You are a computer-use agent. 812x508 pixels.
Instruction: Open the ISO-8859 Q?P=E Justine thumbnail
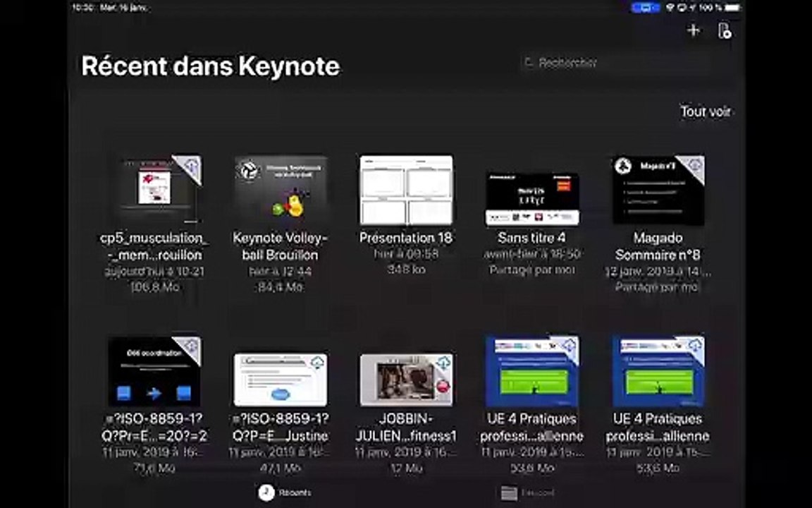(x=280, y=380)
